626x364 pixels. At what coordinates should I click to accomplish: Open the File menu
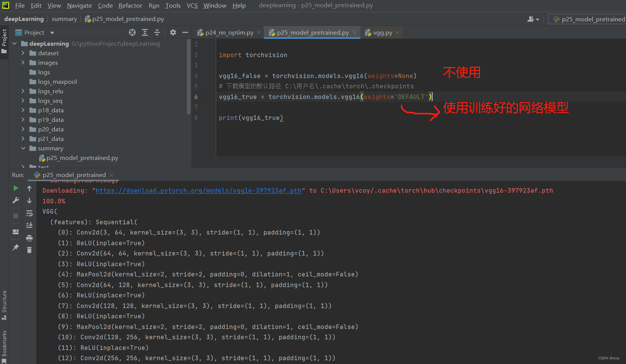pyautogui.click(x=20, y=5)
